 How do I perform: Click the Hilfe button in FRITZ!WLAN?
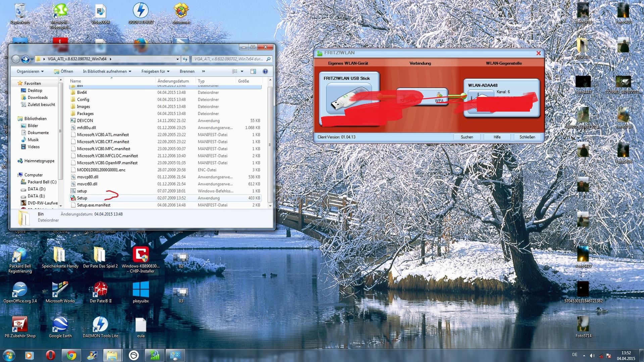click(497, 137)
